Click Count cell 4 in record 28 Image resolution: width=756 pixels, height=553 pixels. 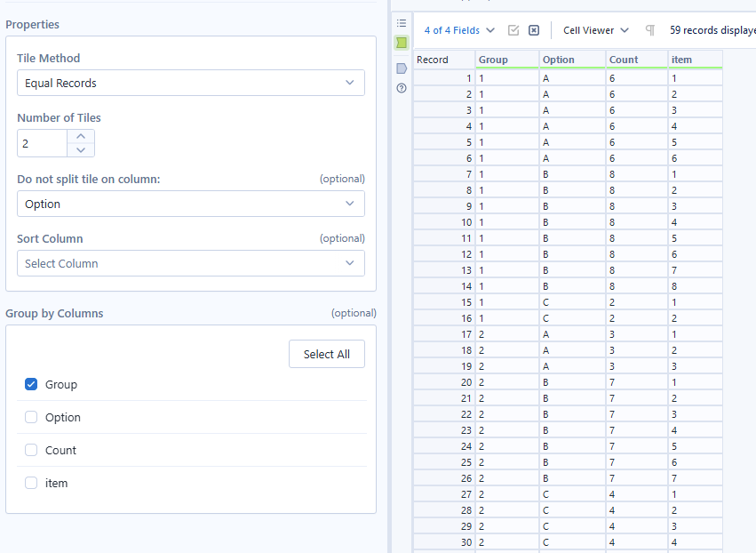point(637,510)
